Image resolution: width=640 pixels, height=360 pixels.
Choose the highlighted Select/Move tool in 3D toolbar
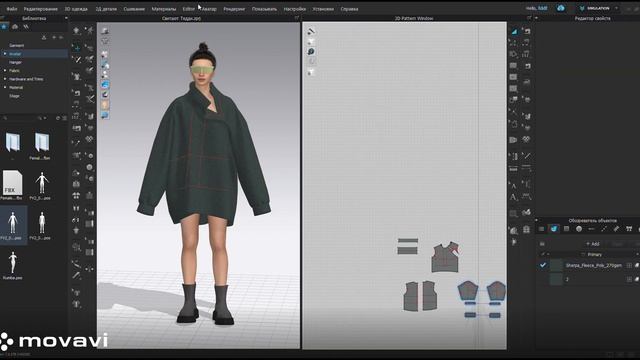point(76,48)
